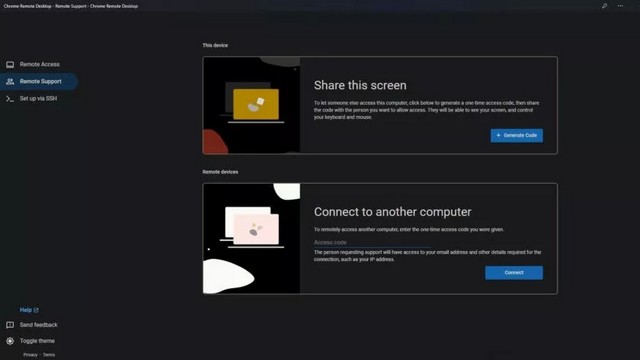Click the Remote Access laptop icon
Screen dimensions: 640x360
[x=10, y=64]
